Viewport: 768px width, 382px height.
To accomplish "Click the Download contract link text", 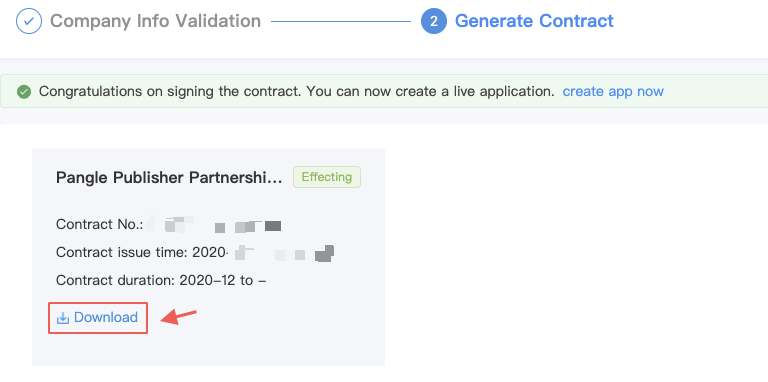I will click(x=106, y=318).
